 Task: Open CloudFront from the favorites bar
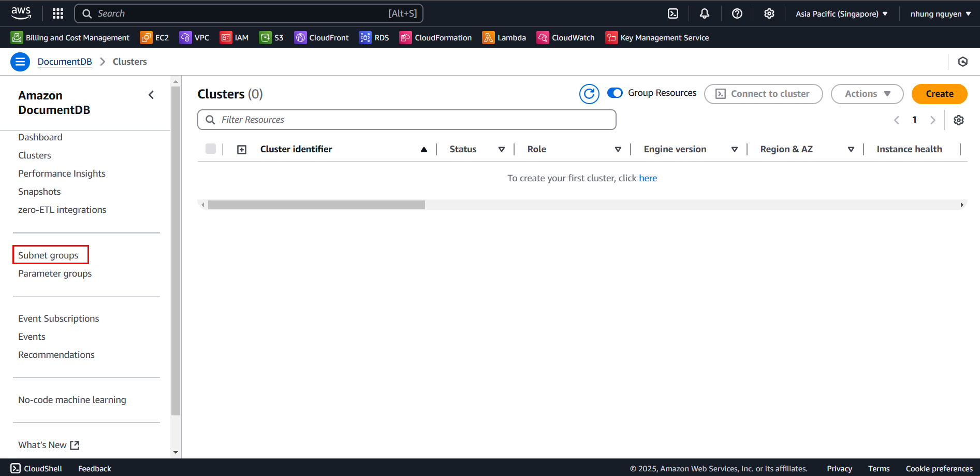(321, 37)
